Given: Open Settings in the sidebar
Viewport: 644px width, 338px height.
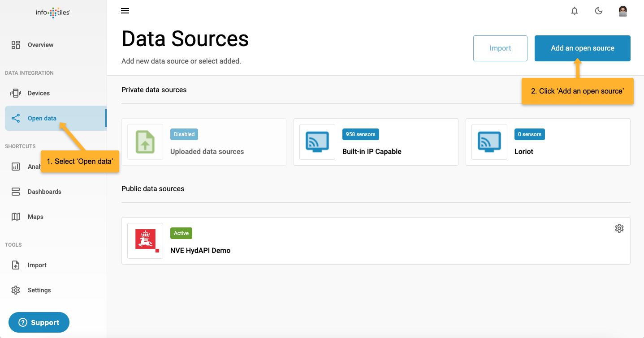Looking at the screenshot, I should pyautogui.click(x=39, y=290).
